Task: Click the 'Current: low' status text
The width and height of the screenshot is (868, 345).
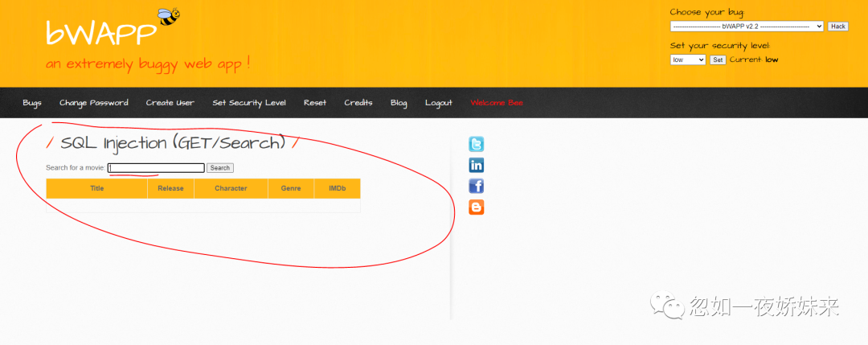Action: coord(753,60)
